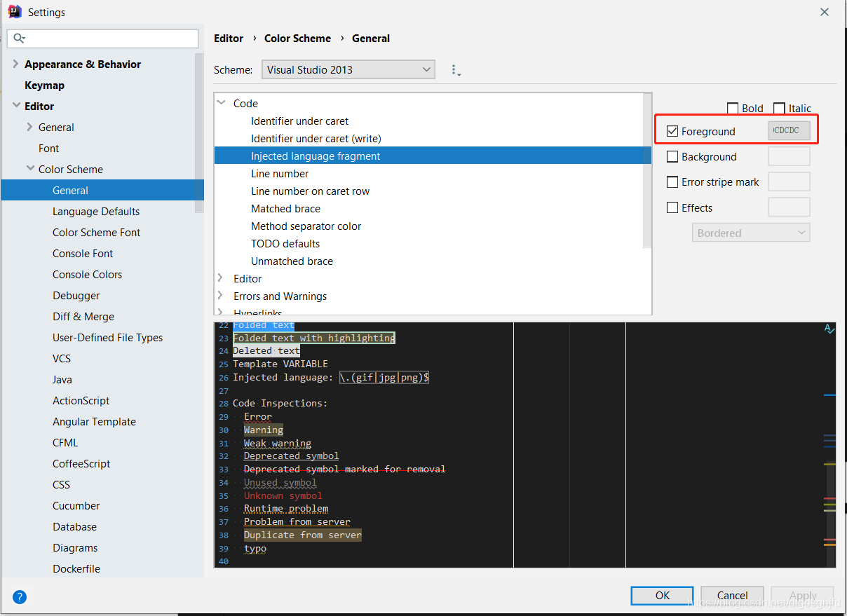Screen dimensions: 847x616
Task: Open Diff & Merge color settings
Action: [83, 316]
